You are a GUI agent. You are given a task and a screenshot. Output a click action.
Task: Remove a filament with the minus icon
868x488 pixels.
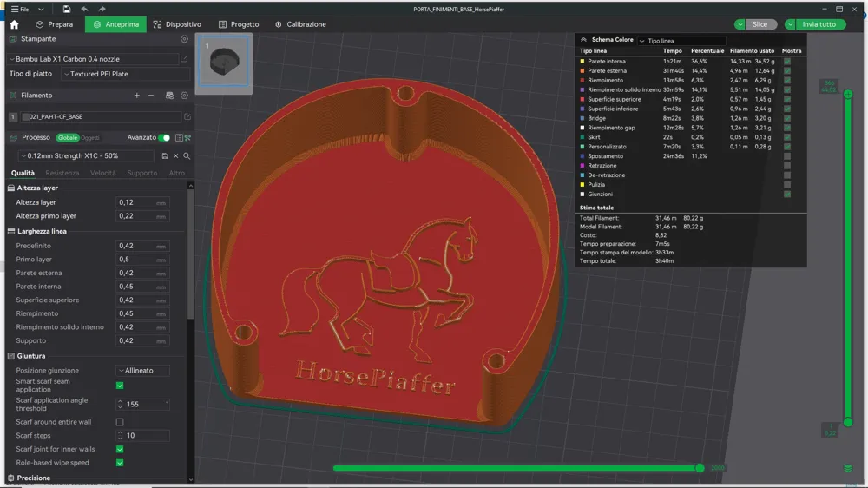coord(150,96)
